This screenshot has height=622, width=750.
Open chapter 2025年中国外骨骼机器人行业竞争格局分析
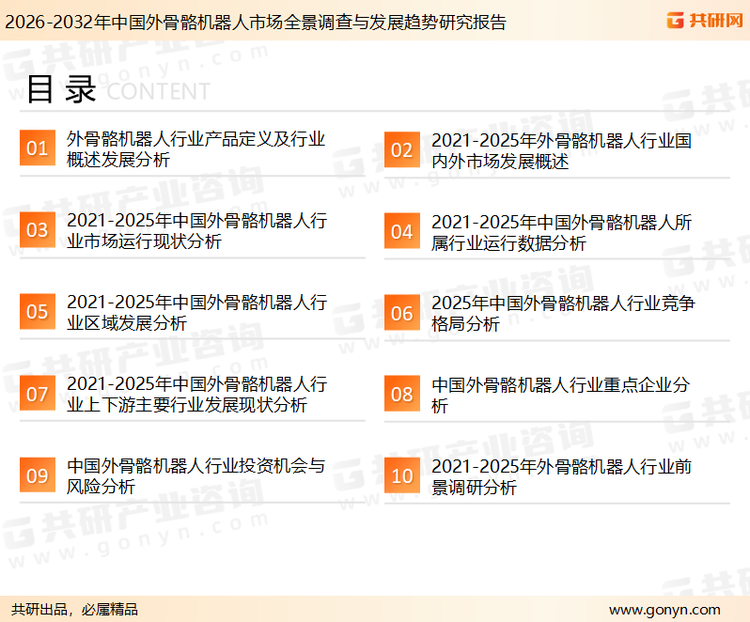coord(563,314)
